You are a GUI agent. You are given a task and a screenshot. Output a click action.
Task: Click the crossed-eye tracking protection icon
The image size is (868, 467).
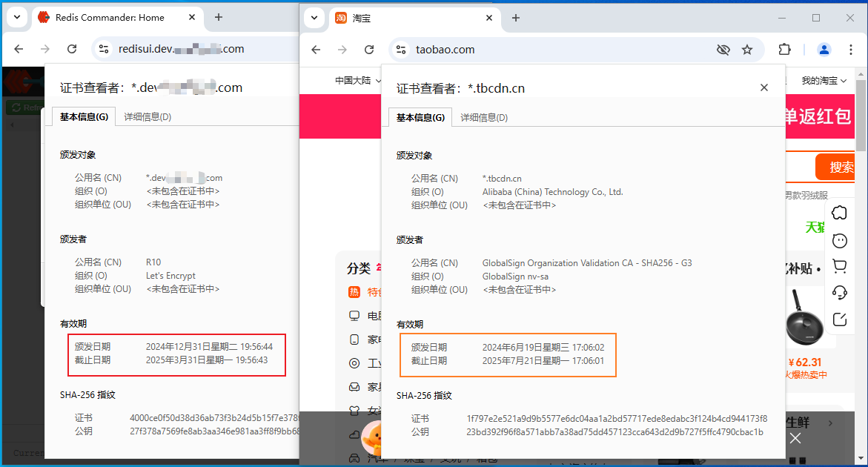(723, 50)
